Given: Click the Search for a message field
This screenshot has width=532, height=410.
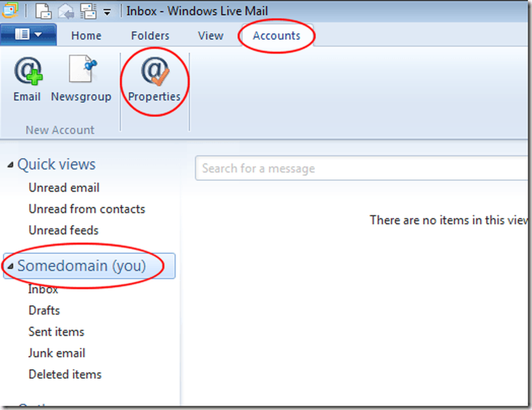Looking at the screenshot, I should pos(362,168).
